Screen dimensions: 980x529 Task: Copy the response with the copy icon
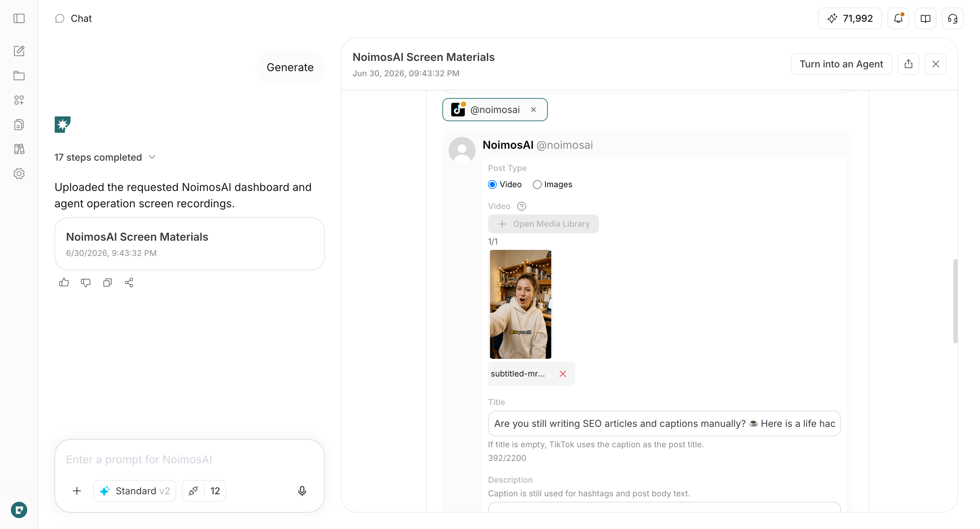[x=107, y=283]
